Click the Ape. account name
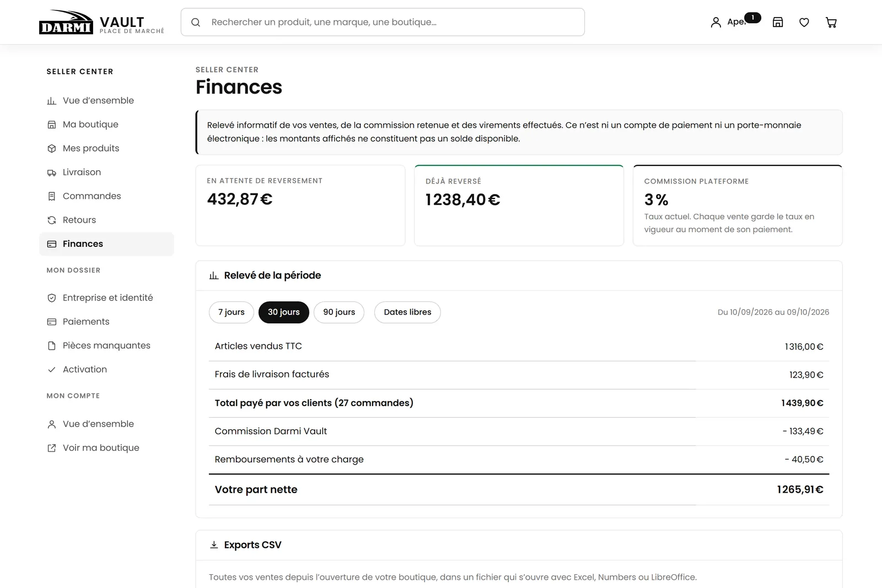Image resolution: width=882 pixels, height=588 pixels. 736,22
